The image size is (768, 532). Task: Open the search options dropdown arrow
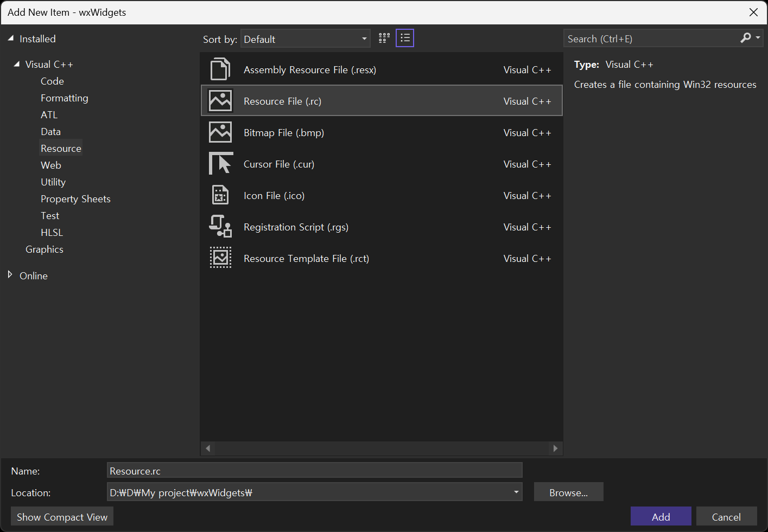pos(758,38)
